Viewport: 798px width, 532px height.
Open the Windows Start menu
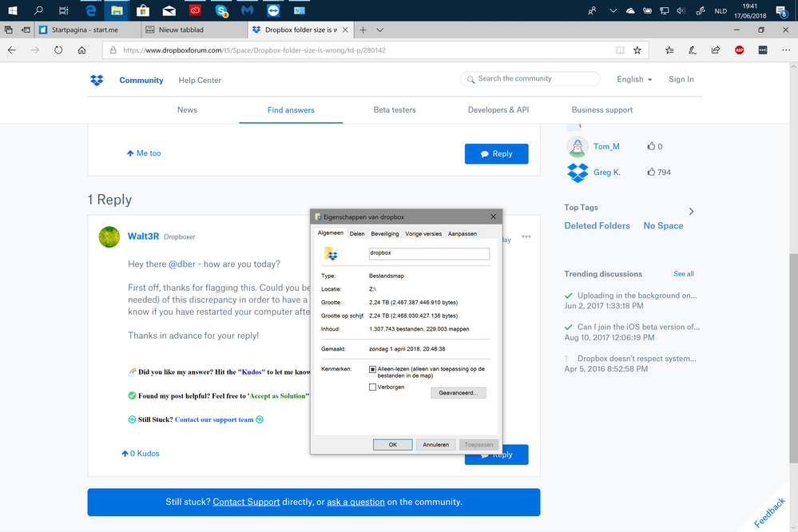12,10
